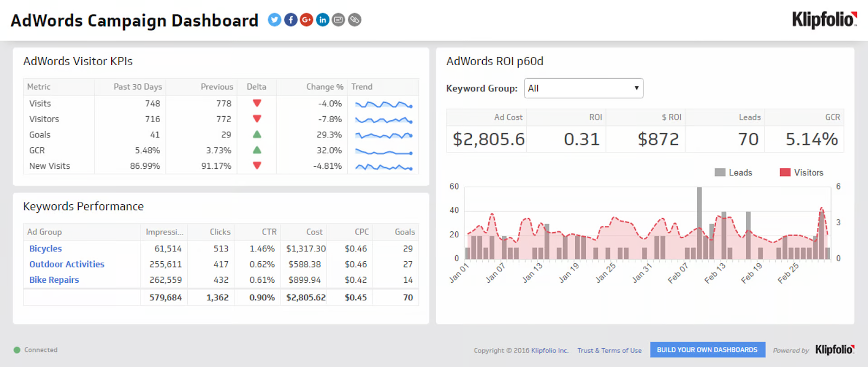
Task: Click the 0.31 ROI value
Action: point(582,140)
